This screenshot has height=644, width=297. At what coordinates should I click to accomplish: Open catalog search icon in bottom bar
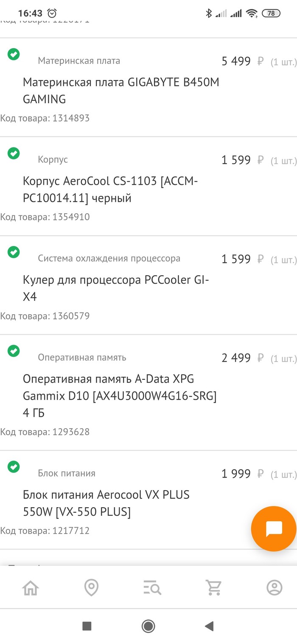click(152, 588)
